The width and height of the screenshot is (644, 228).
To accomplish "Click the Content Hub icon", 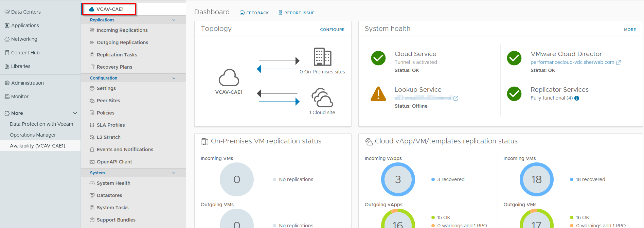I will click(7, 53).
